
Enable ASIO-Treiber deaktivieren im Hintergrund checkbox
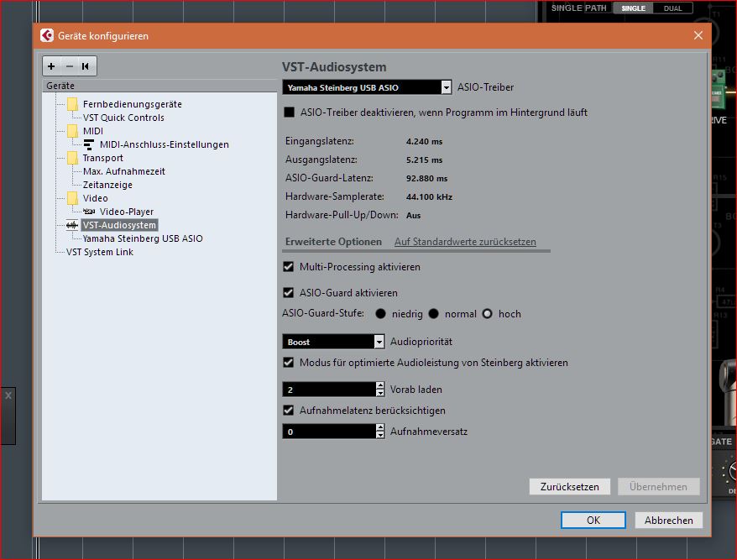(290, 113)
